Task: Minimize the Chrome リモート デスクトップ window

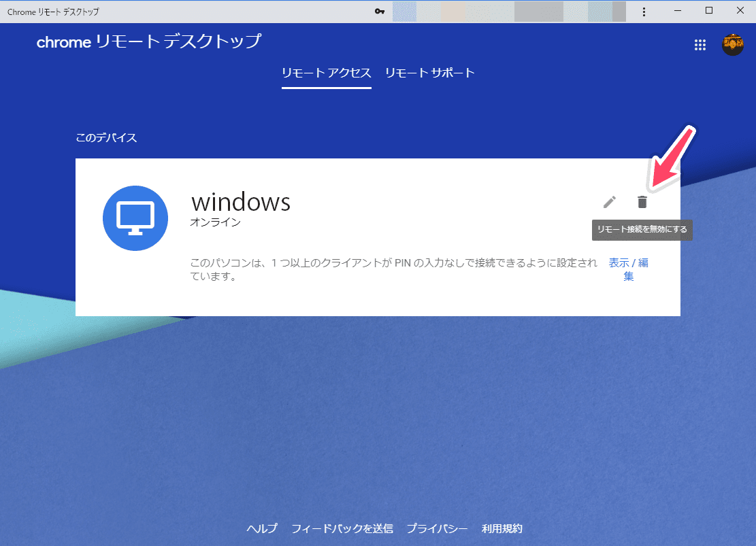Action: [678, 11]
